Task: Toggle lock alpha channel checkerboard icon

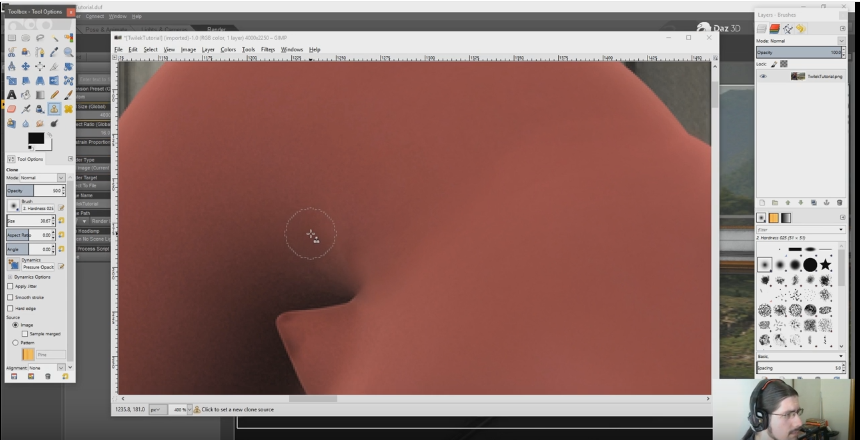Action: tap(784, 64)
